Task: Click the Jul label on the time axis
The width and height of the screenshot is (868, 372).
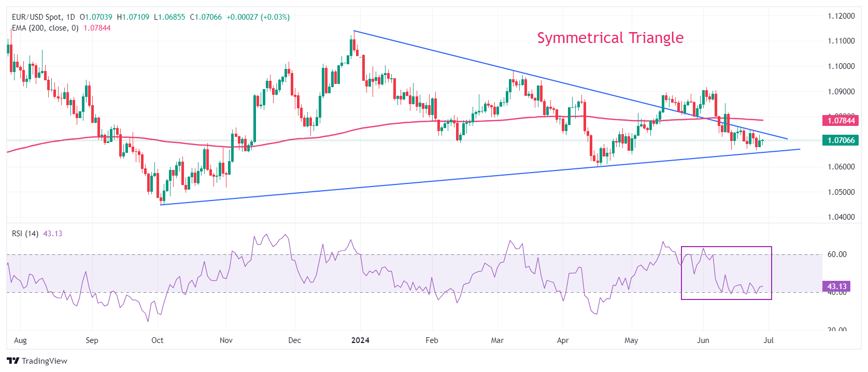Action: [x=769, y=340]
